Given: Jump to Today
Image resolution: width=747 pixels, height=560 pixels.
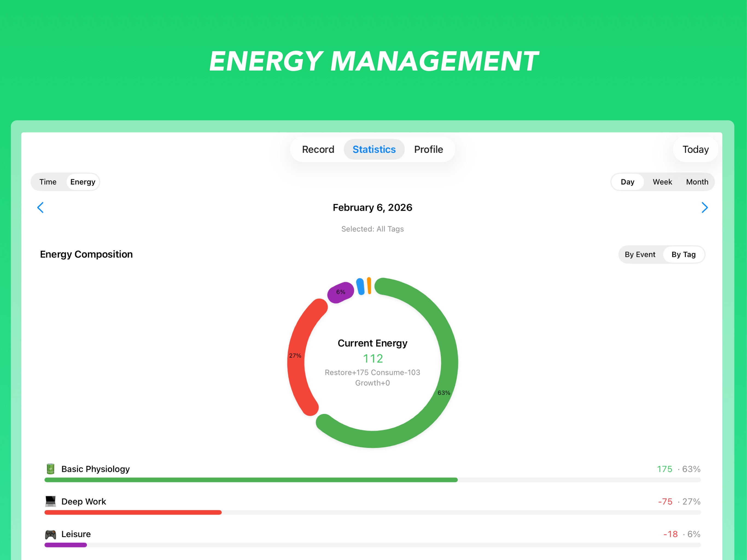Looking at the screenshot, I should pos(695,149).
